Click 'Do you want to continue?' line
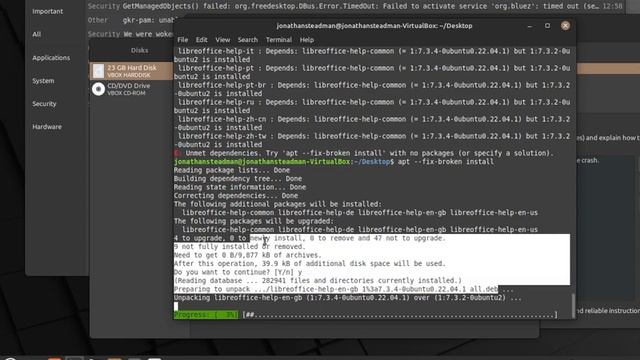Screen dimensions: 640x360 [238, 272]
